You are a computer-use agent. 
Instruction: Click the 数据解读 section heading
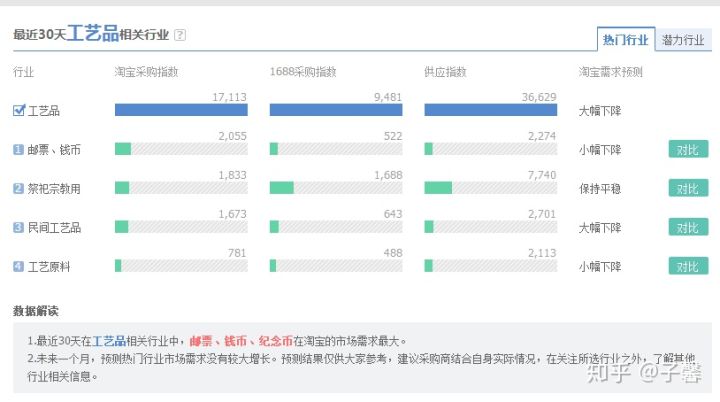[x=36, y=311]
